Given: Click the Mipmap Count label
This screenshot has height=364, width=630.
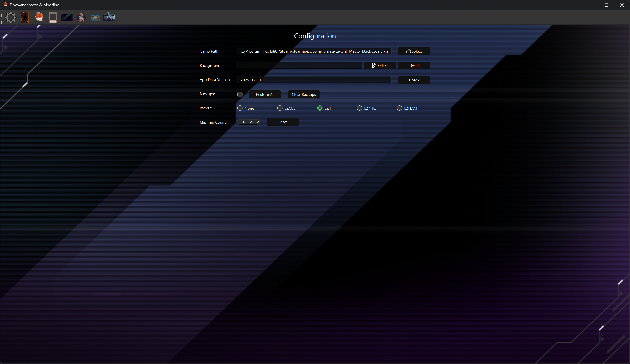Looking at the screenshot, I should click(x=213, y=122).
